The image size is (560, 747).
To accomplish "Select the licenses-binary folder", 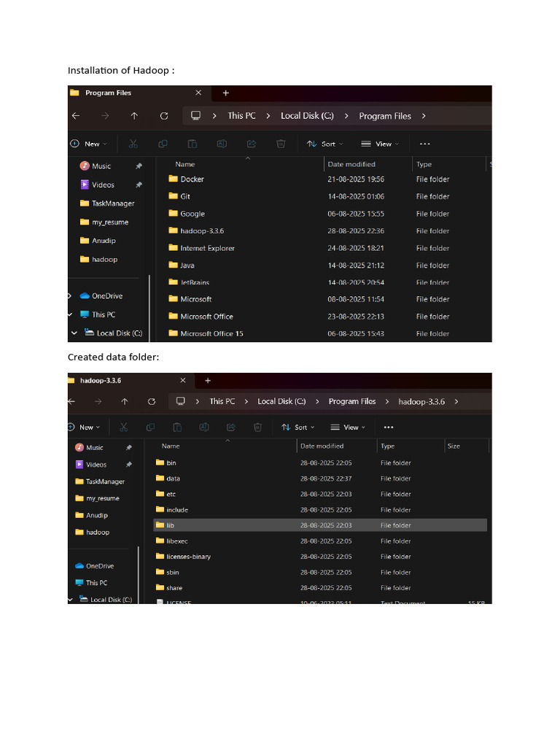I will click(189, 557).
